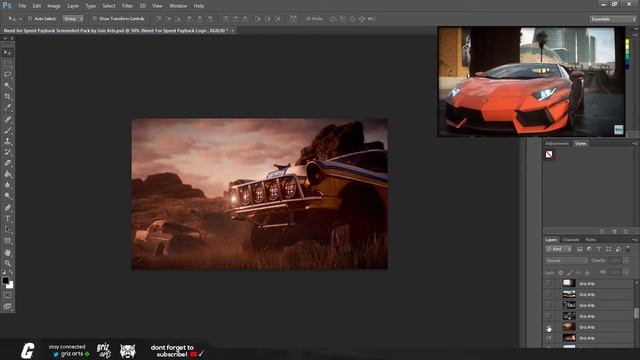This screenshot has width=640, height=360.
Task: Switch to the Adjustments tab
Action: coord(557,144)
